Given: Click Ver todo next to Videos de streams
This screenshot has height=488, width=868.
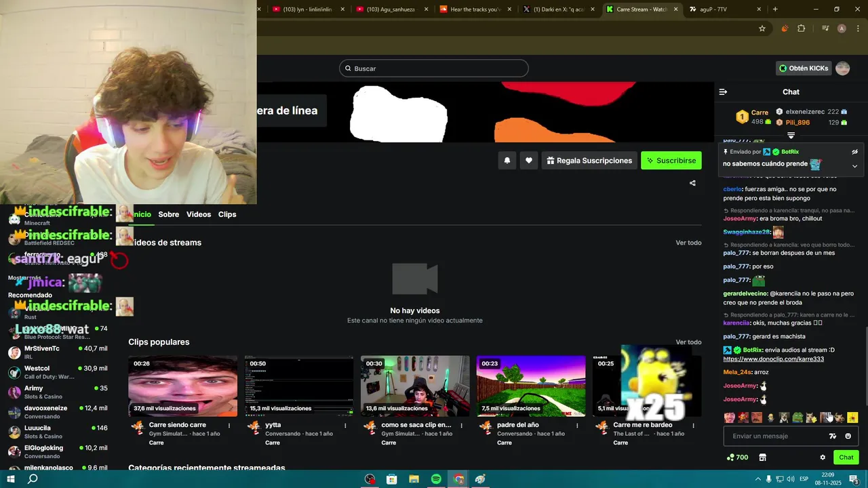Looking at the screenshot, I should [x=688, y=243].
